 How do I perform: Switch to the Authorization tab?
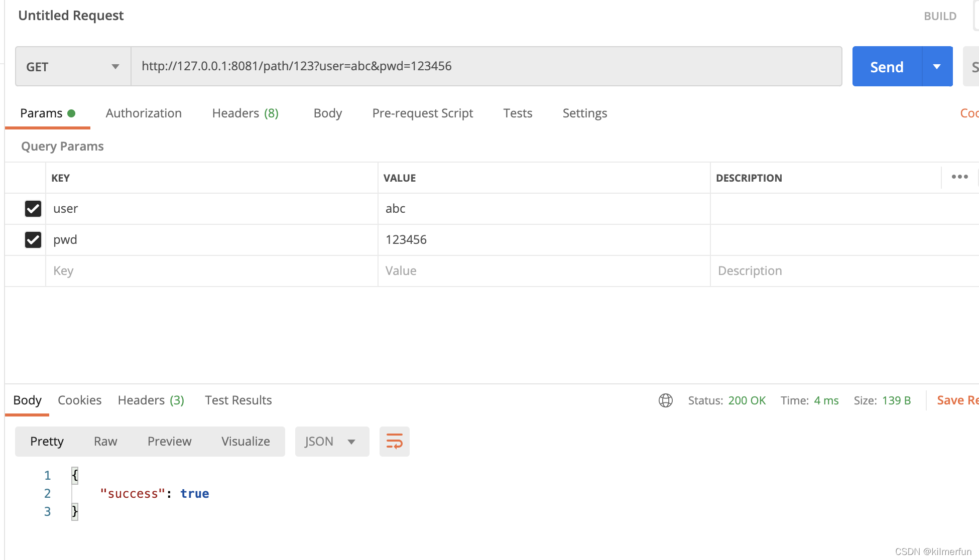click(144, 113)
